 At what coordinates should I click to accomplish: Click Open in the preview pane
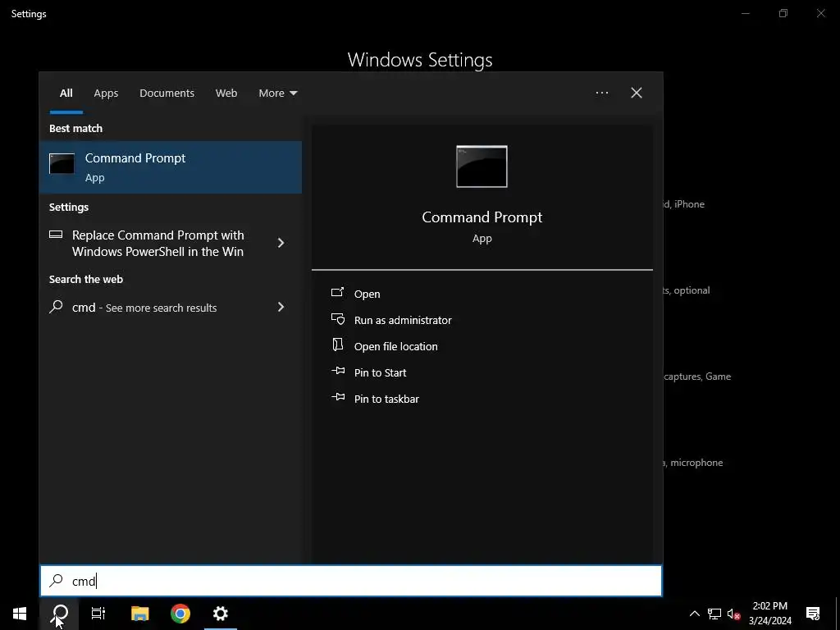tap(367, 294)
